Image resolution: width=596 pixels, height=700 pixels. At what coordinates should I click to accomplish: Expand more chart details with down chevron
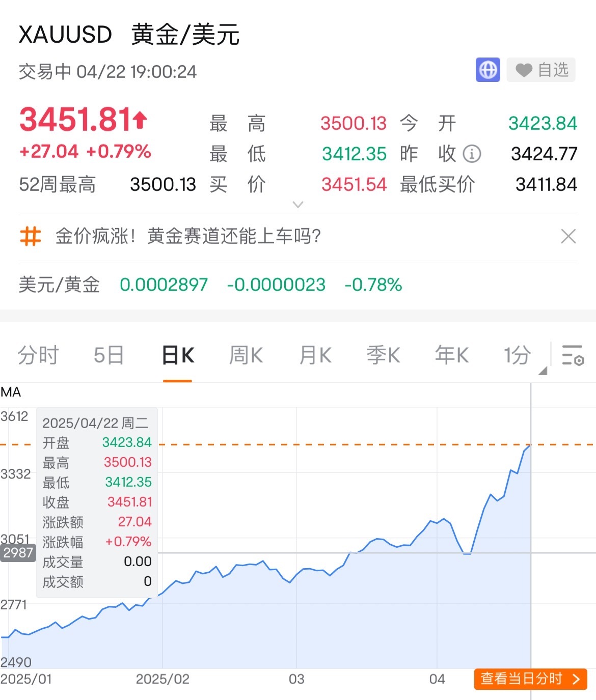pyautogui.click(x=297, y=204)
